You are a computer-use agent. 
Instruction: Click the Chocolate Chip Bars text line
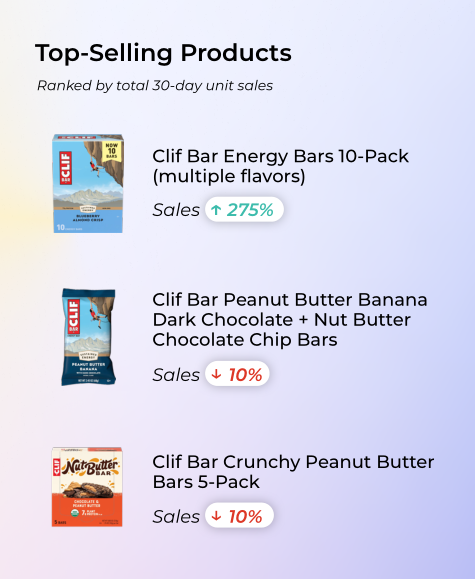click(245, 340)
